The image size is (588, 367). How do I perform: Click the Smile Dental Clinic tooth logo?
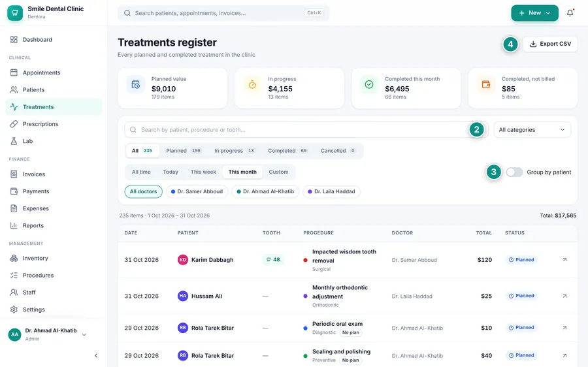coord(15,13)
